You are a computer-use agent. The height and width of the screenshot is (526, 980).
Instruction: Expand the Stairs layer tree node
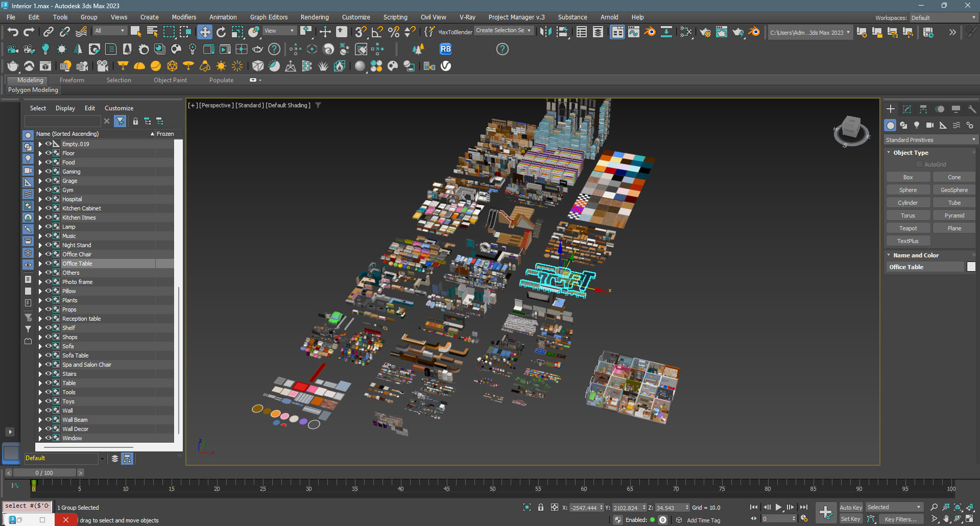(40, 374)
